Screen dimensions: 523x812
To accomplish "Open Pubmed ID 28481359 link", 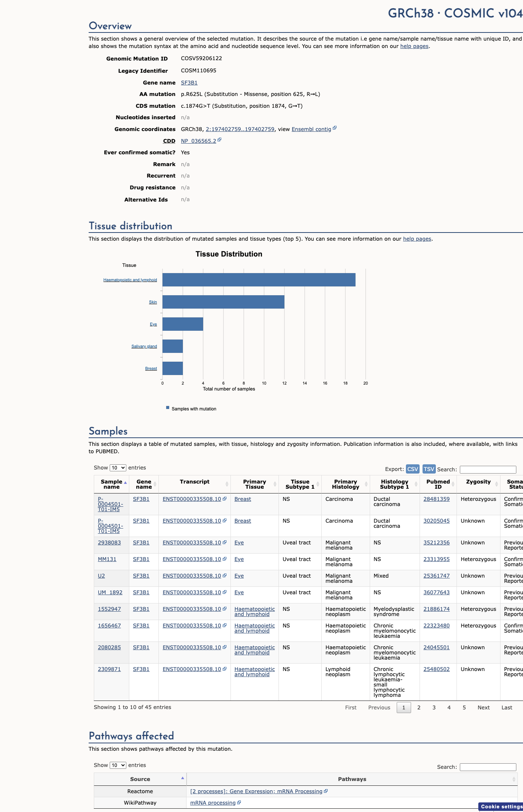I will [x=437, y=499].
